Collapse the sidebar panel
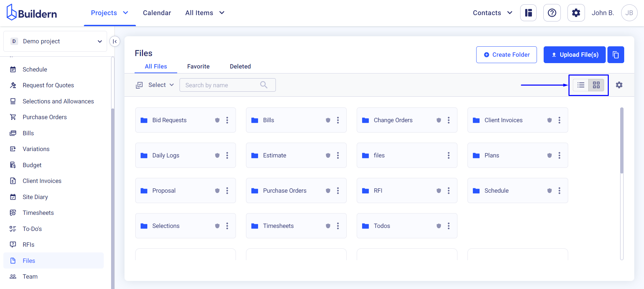Image resolution: width=644 pixels, height=289 pixels. point(115,41)
